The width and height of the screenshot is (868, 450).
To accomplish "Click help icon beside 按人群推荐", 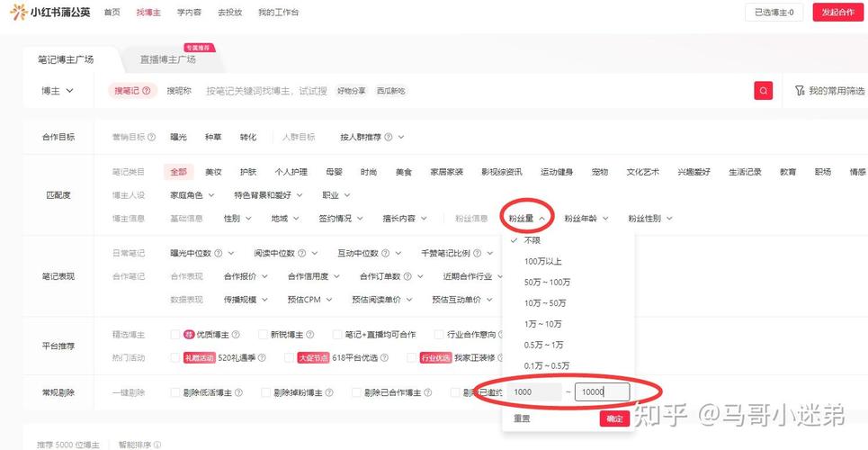I will tap(388, 137).
